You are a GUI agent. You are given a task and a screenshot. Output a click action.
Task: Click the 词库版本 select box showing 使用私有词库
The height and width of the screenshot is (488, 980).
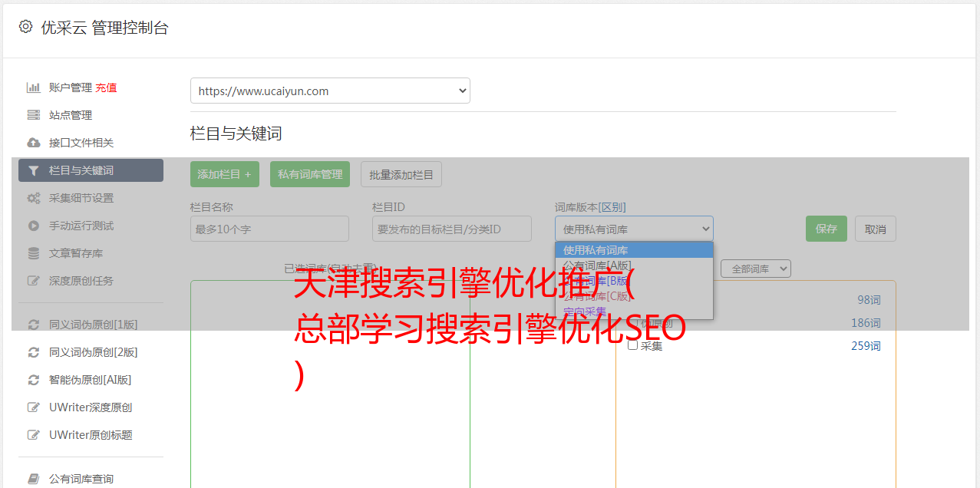pos(634,229)
